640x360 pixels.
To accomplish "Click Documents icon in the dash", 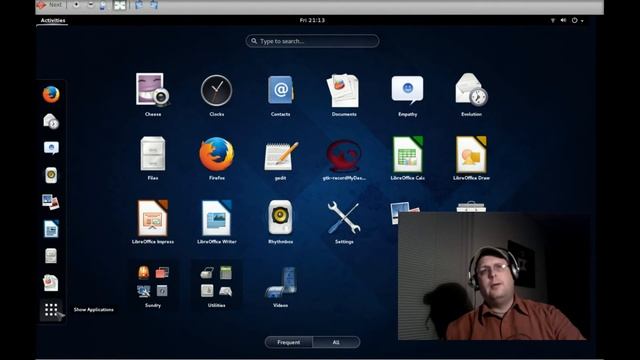I will click(51, 283).
